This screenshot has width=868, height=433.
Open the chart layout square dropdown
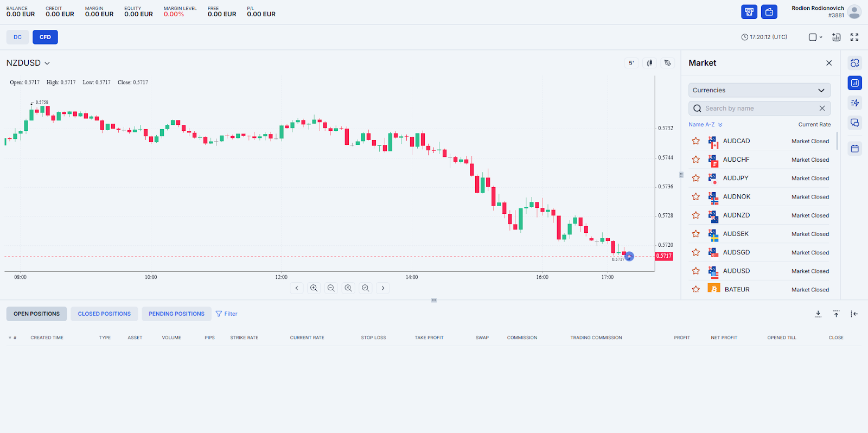[815, 37]
